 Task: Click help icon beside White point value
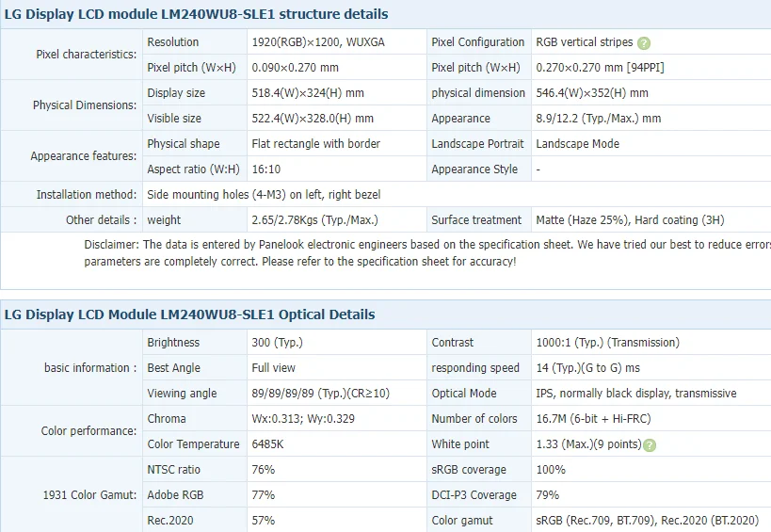[x=649, y=445]
